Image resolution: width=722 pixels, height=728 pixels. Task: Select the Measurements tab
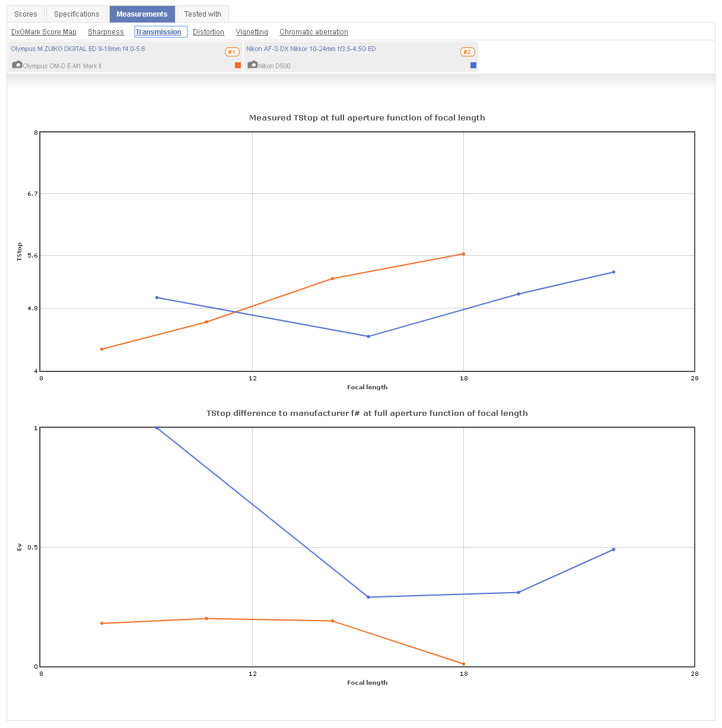pyautogui.click(x=142, y=14)
